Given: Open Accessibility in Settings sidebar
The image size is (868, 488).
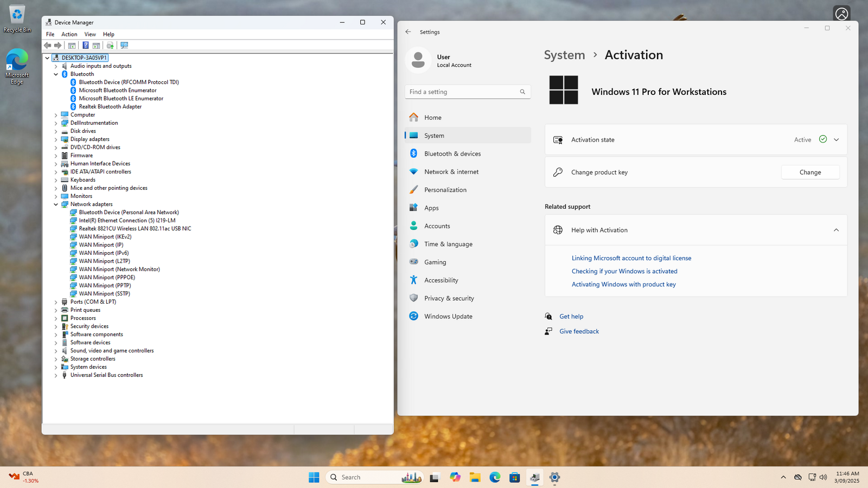Looking at the screenshot, I should pos(468,280).
